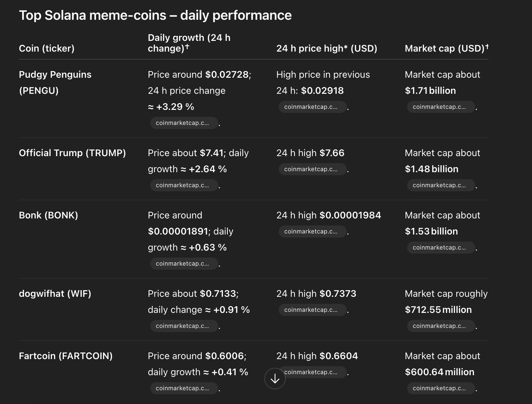The image size is (532, 404).
Task: Click the Pudgy Penguins (PENGU) row label
Action: (55, 82)
